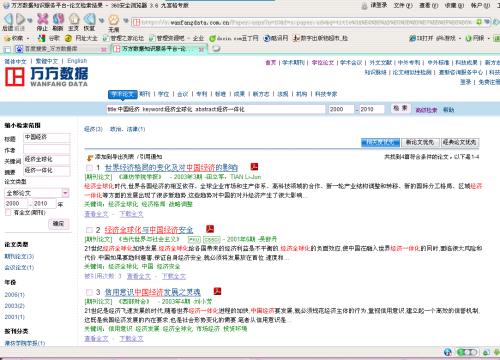Image resolution: width=500 pixels, height=360 pixels.
Task: Open the dropdown arrow beside Restore icon
Action: (101, 21)
